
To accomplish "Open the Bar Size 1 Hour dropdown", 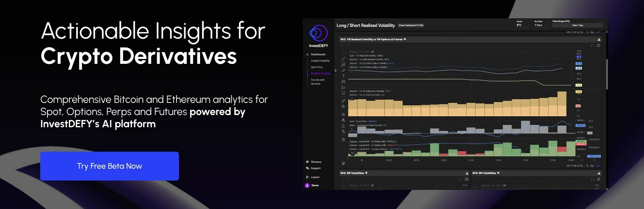I will click(541, 25).
